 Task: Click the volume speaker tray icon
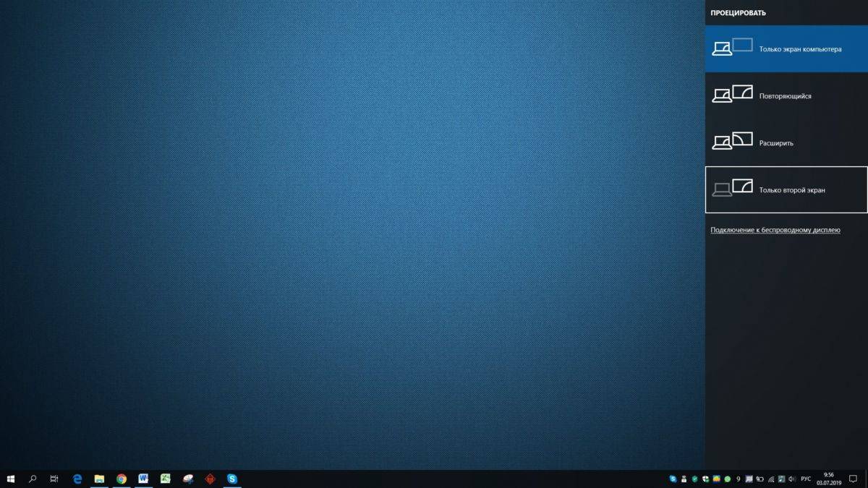(x=793, y=479)
